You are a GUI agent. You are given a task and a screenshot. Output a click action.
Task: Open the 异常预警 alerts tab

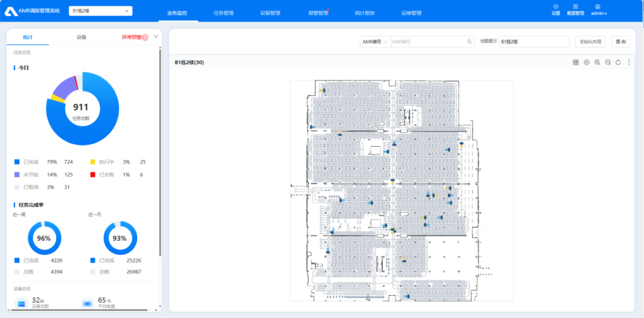132,37
